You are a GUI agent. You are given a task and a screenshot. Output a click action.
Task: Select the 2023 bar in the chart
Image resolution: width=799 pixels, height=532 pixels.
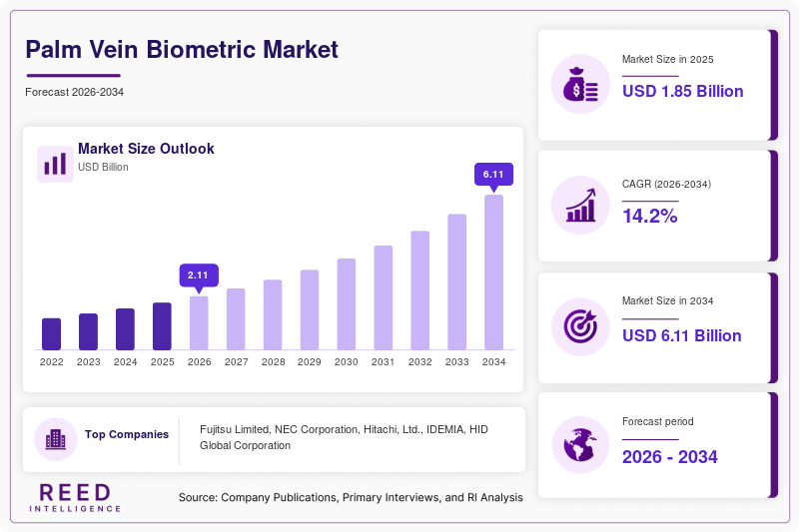point(88,331)
